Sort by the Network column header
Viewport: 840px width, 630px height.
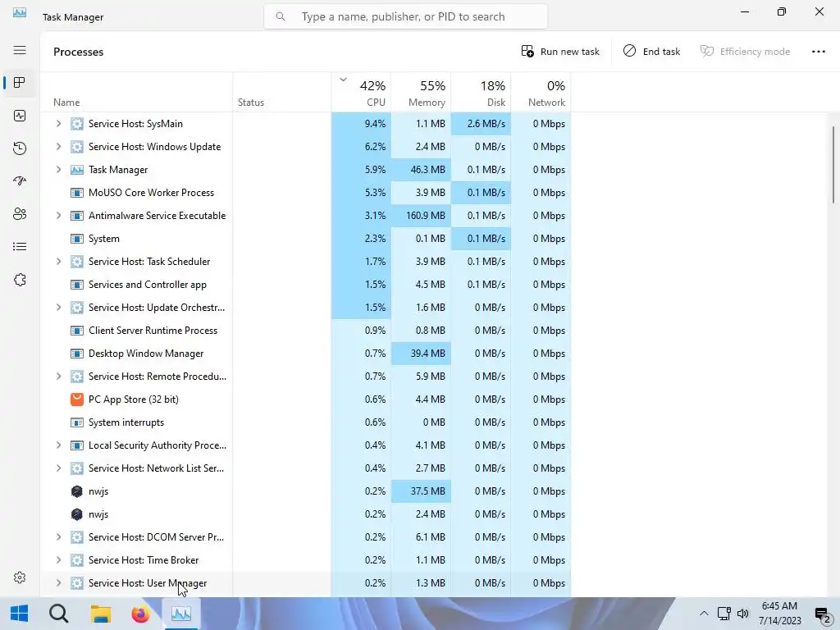click(x=541, y=93)
